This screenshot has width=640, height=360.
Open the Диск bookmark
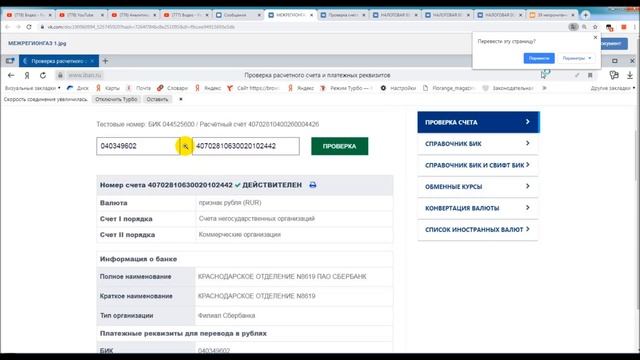pyautogui.click(x=78, y=88)
